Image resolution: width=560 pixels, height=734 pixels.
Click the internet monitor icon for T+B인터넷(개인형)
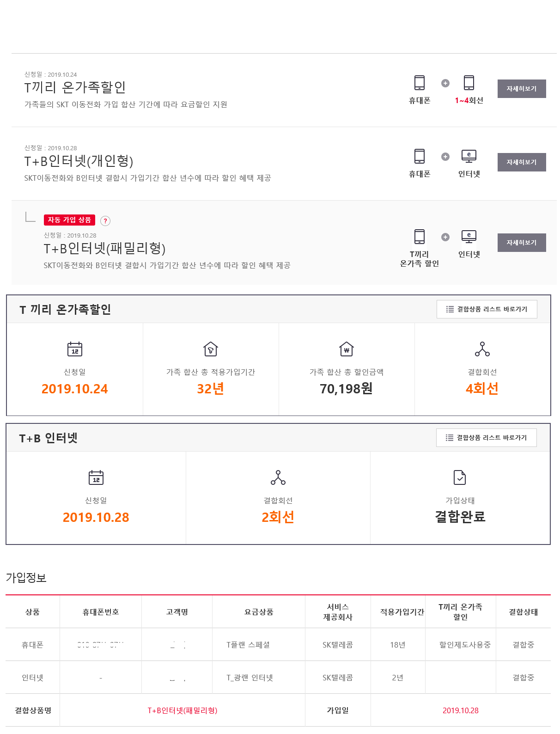[x=469, y=156]
